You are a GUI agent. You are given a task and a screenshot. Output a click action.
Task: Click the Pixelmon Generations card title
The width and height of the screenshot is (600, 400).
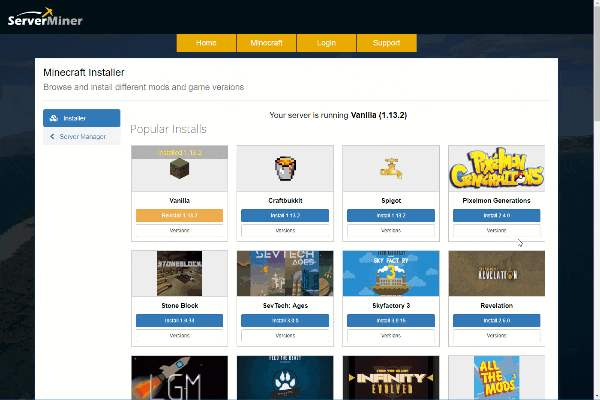click(497, 201)
